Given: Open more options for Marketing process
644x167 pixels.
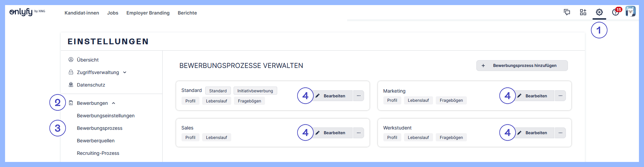Looking at the screenshot, I should click(560, 96).
